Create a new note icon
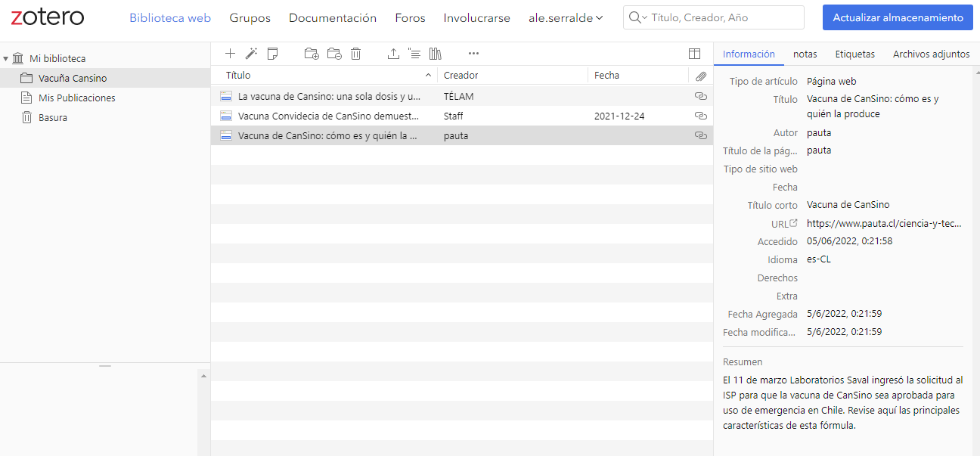This screenshot has height=456, width=980. click(x=273, y=54)
